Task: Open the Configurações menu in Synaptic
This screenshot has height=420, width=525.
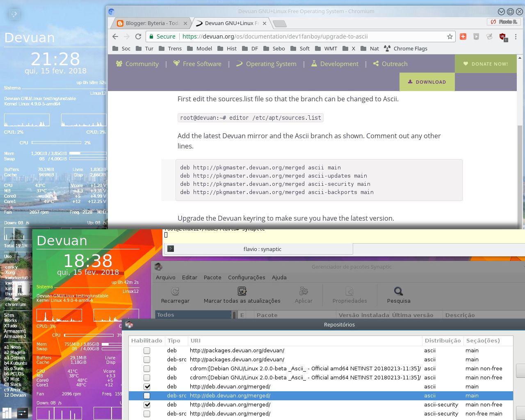Action: pyautogui.click(x=247, y=277)
